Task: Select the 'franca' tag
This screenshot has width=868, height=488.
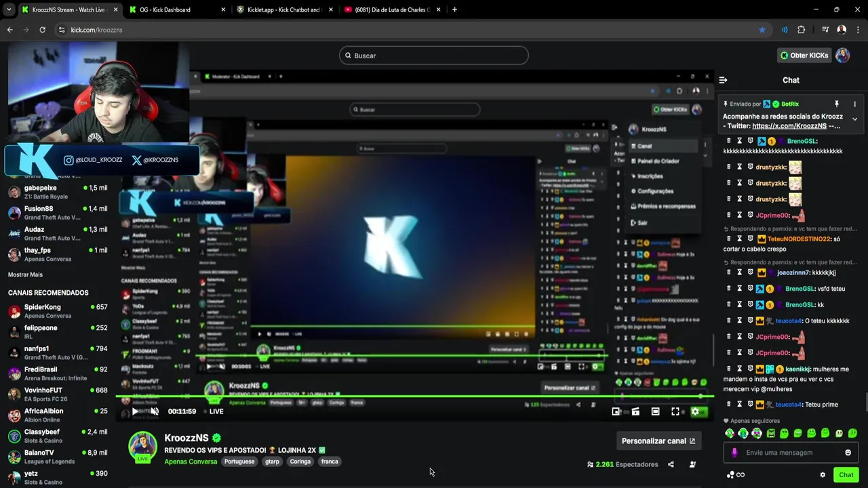Action: (x=330, y=462)
